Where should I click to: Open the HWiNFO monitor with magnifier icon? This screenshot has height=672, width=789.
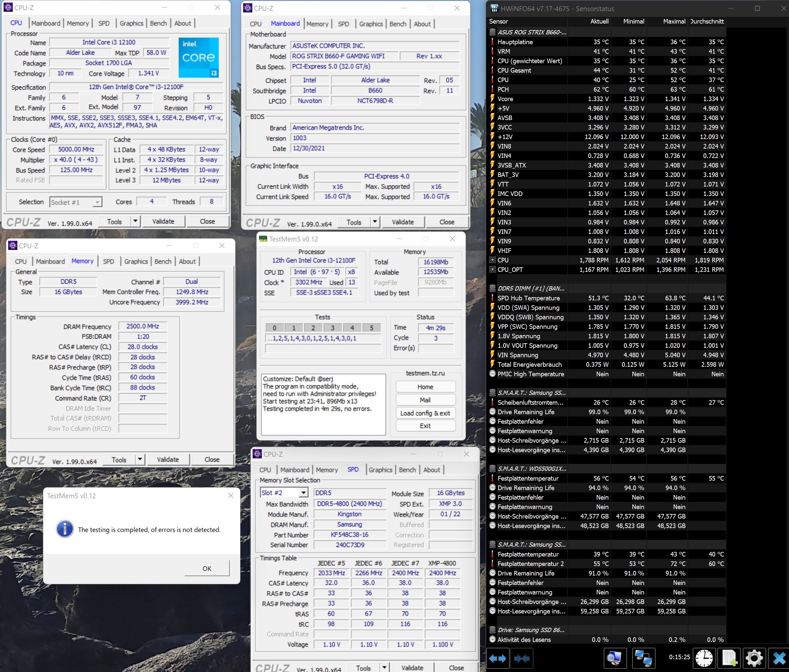pos(615,658)
